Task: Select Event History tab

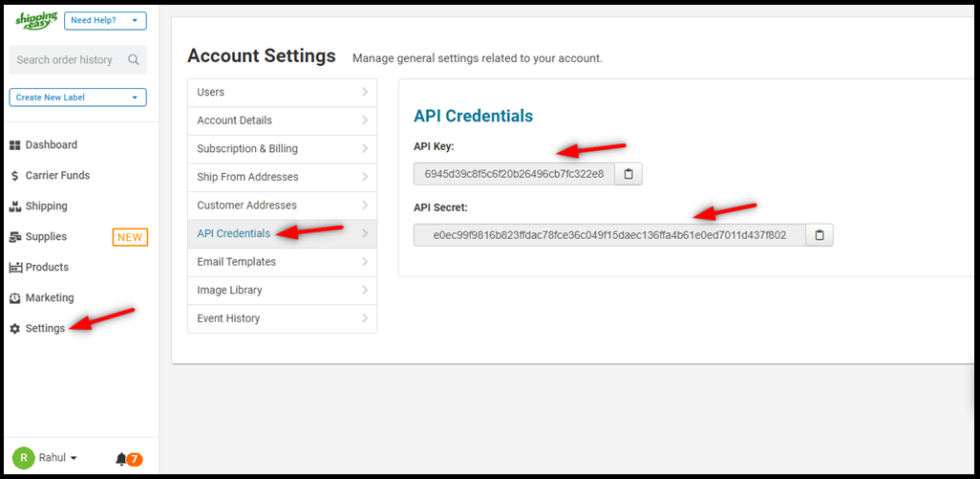Action: click(283, 319)
